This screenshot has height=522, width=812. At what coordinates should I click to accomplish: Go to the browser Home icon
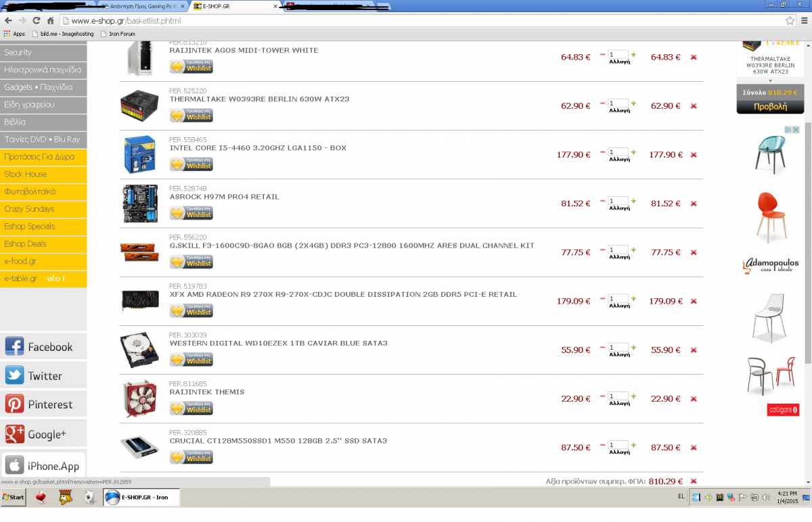pos(52,21)
